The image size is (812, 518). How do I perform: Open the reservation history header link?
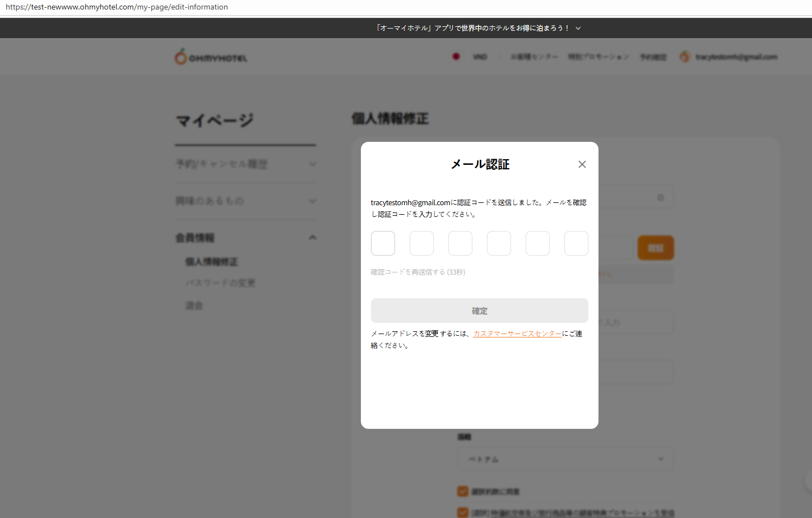tap(653, 57)
